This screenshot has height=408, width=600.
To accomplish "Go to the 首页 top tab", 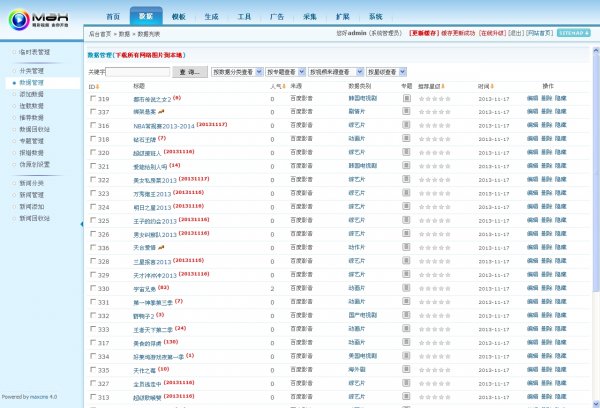I will 113,16.
